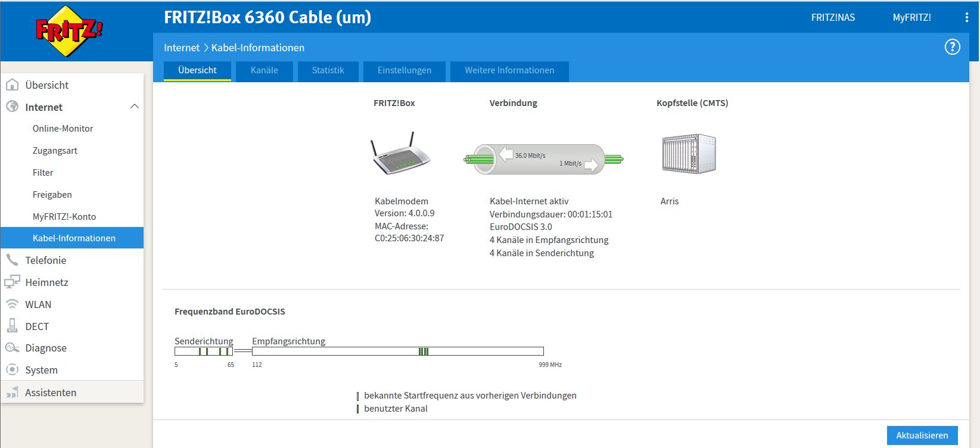The width and height of the screenshot is (980, 448).
Task: Click 'EuroDOCSIS 3.0' text
Action: (x=521, y=227)
